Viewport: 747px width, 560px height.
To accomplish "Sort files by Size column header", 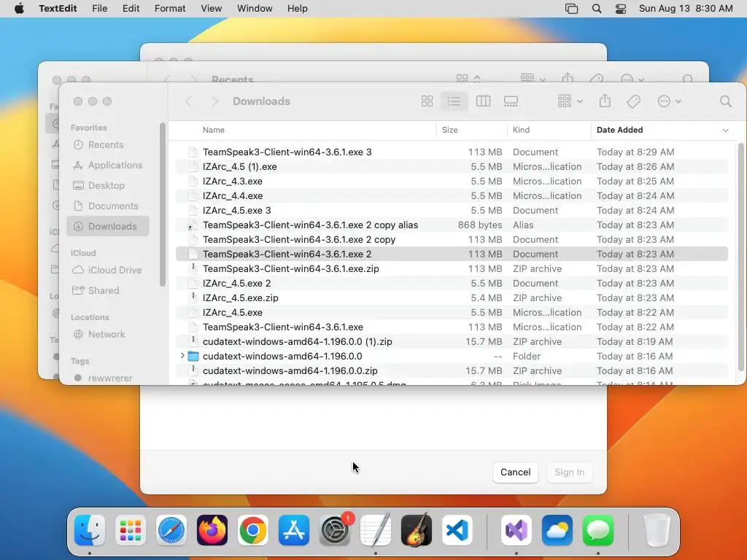I will coord(449,130).
